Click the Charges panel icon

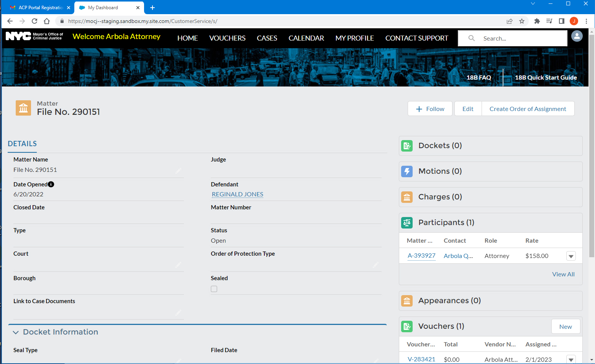pos(407,197)
